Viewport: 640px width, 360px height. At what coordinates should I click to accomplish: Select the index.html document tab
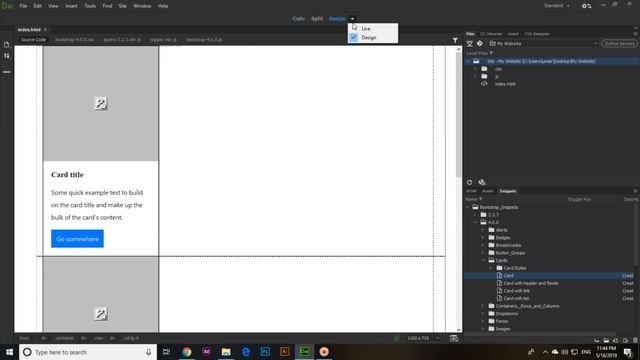point(29,30)
